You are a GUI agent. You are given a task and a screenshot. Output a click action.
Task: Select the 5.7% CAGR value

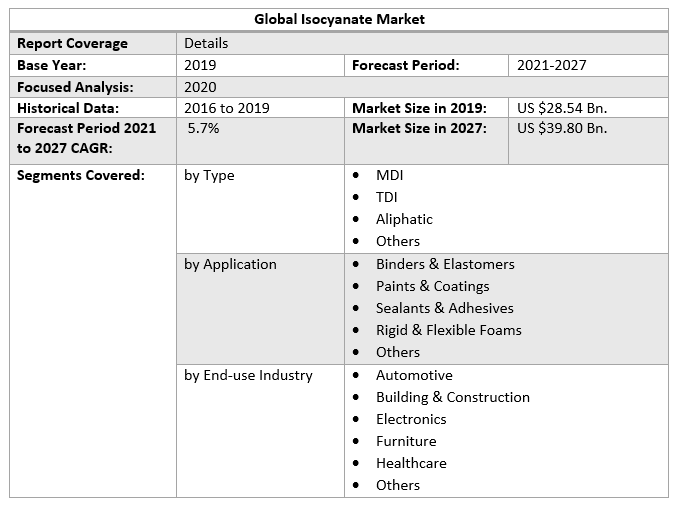pos(204,129)
